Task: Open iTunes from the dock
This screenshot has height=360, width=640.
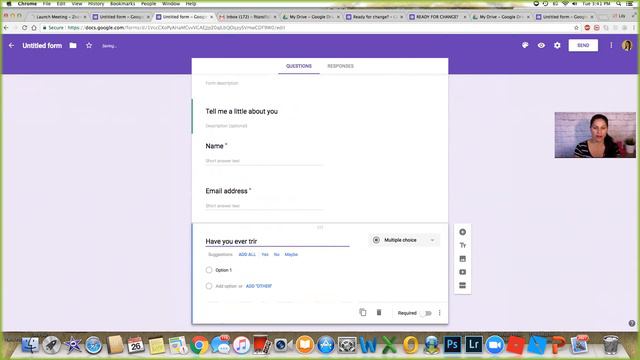Action: (241, 345)
